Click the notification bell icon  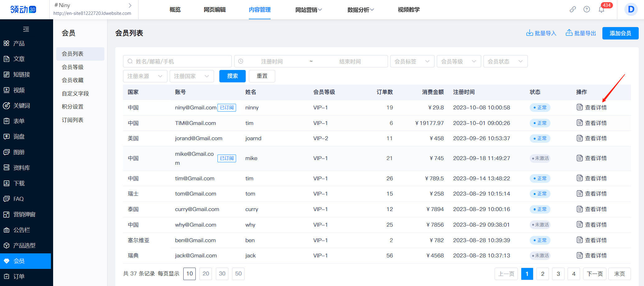(x=601, y=10)
